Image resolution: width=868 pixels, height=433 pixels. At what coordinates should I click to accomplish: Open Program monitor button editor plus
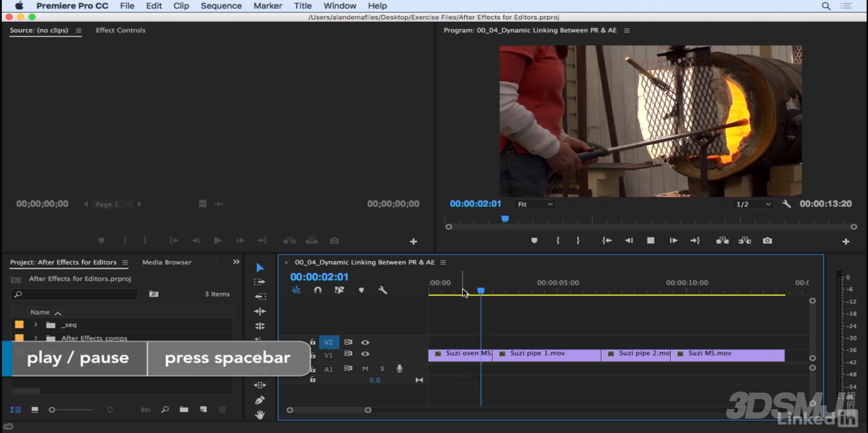[846, 242]
